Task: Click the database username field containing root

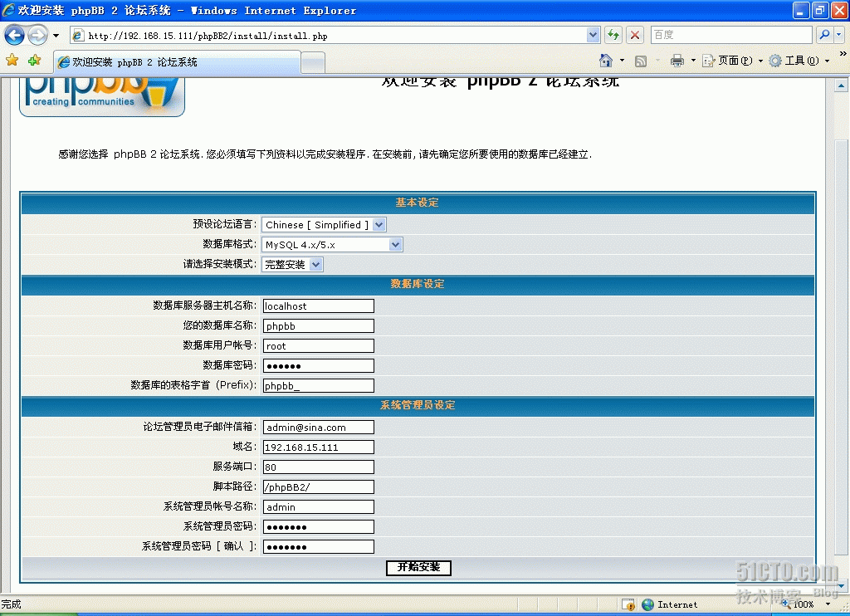Action: (318, 346)
